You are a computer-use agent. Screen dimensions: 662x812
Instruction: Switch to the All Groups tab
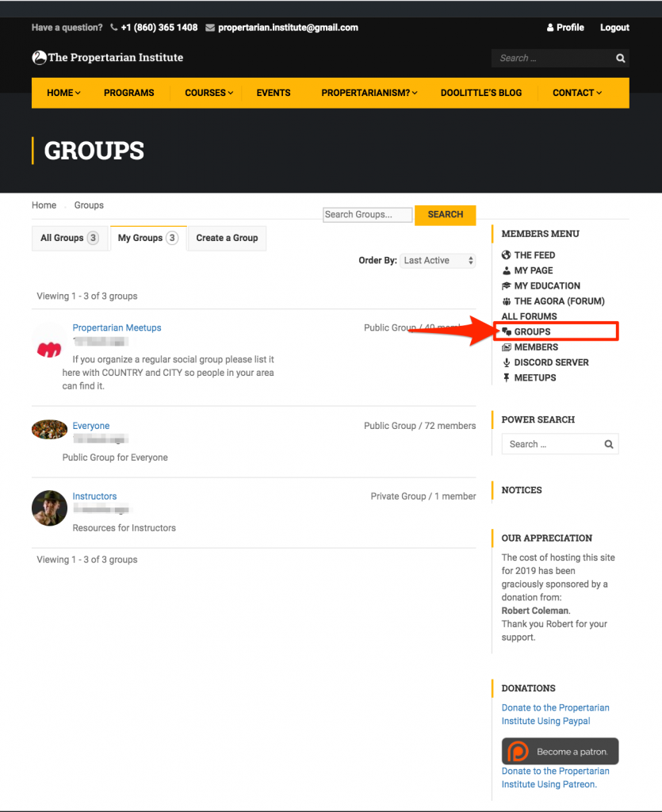(x=69, y=238)
